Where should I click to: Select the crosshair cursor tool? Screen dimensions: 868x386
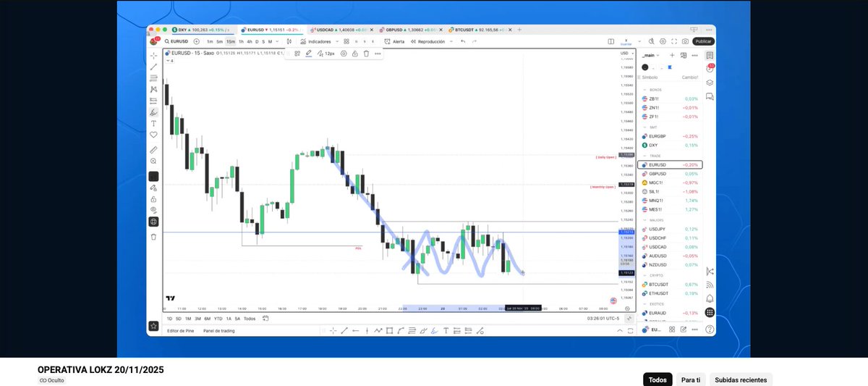pyautogui.click(x=153, y=55)
